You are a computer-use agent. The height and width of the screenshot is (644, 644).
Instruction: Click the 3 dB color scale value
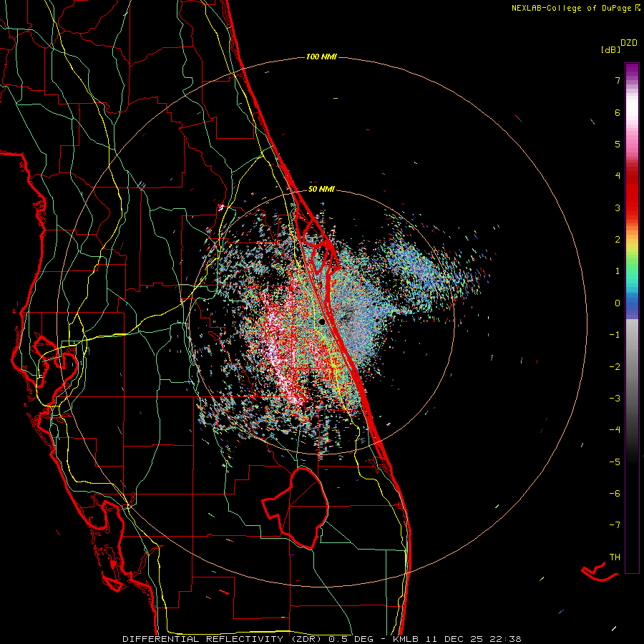click(x=618, y=208)
